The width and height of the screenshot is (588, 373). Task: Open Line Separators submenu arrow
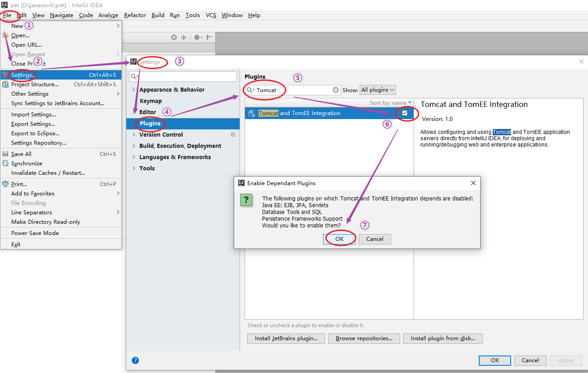(118, 212)
